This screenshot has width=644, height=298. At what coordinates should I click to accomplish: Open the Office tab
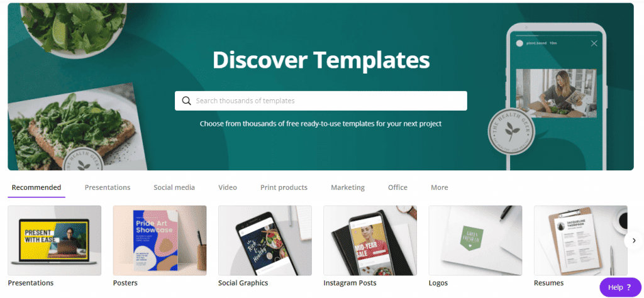click(x=397, y=187)
